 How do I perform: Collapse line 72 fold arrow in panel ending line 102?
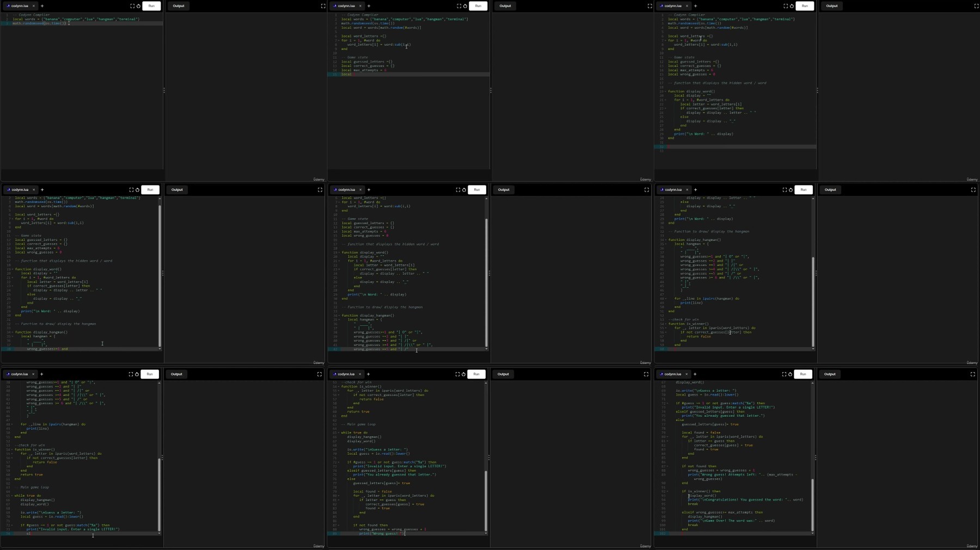[x=668, y=403]
